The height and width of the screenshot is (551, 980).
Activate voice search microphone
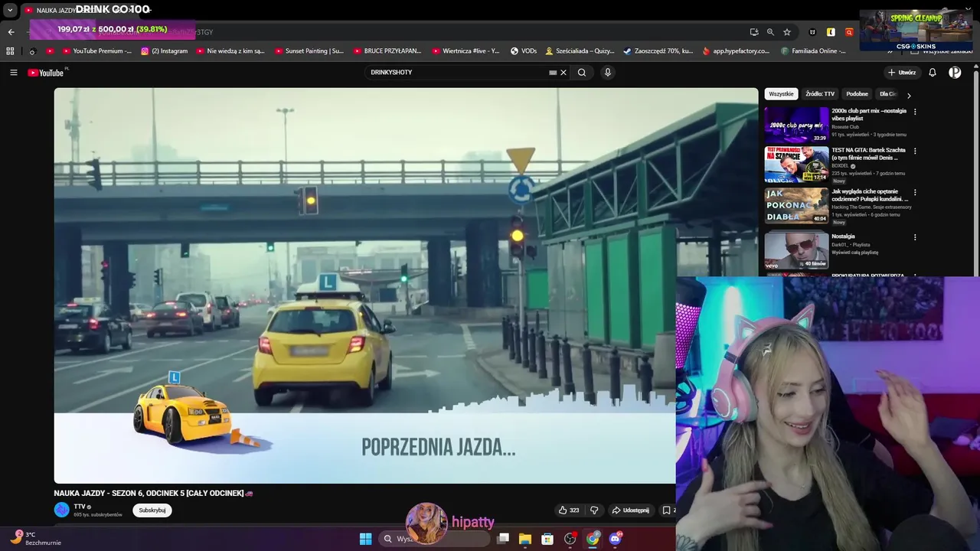(x=608, y=73)
